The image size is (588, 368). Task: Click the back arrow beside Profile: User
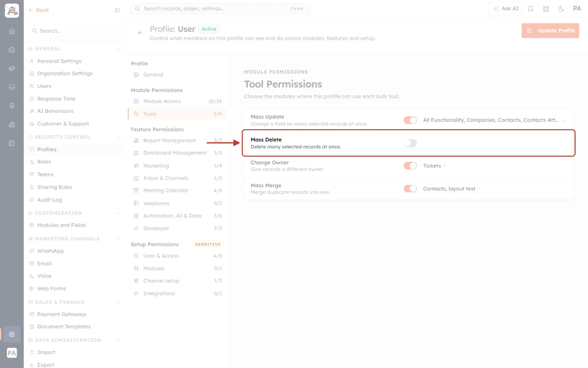pyautogui.click(x=140, y=33)
